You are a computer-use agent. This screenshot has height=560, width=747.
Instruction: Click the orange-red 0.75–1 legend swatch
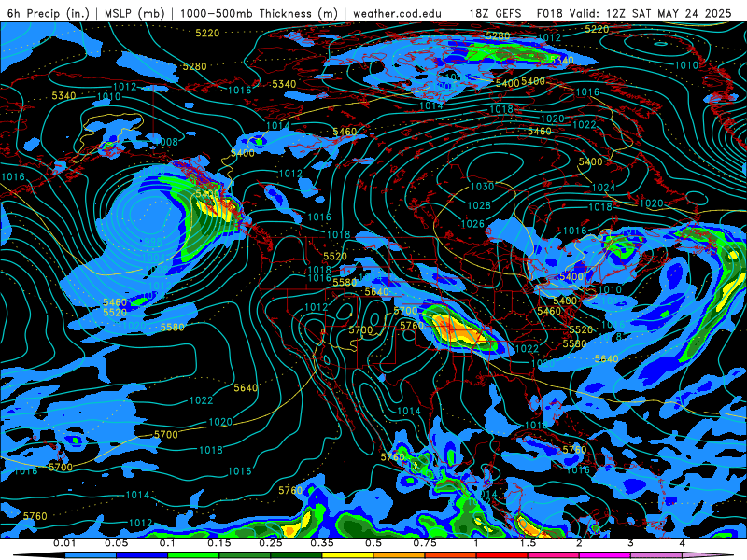(x=451, y=555)
